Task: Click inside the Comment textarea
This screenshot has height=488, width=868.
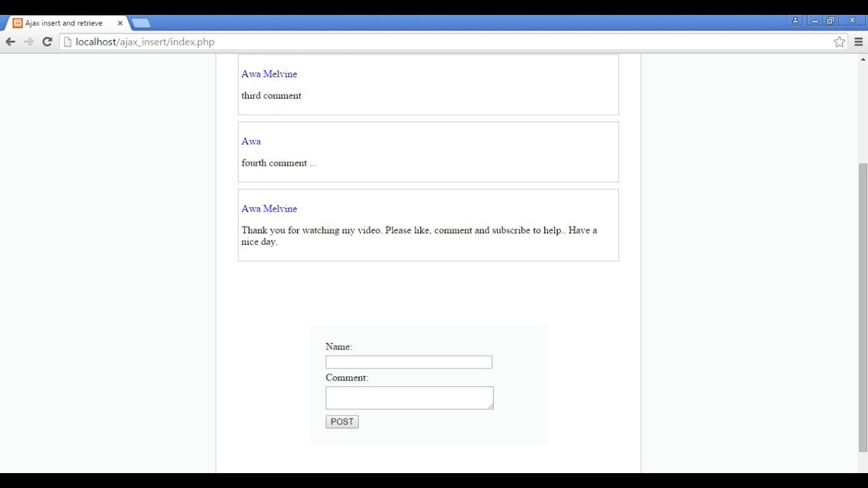Action: point(410,398)
